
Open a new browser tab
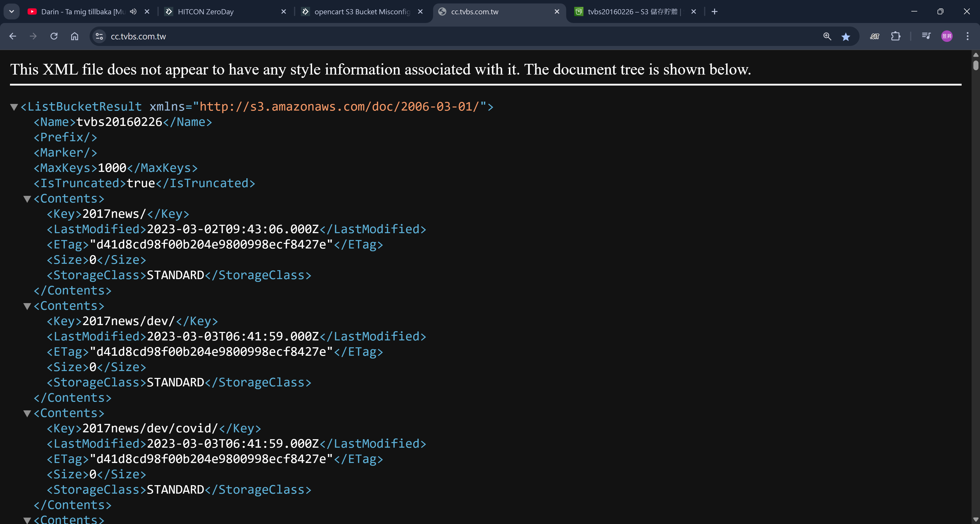[715, 11]
